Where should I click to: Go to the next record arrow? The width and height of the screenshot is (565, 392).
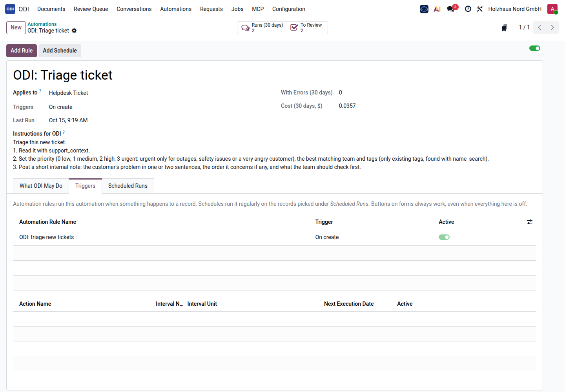click(x=552, y=27)
